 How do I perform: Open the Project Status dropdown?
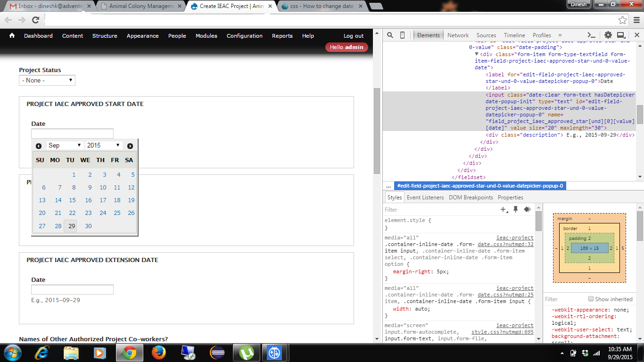pyautogui.click(x=47, y=80)
